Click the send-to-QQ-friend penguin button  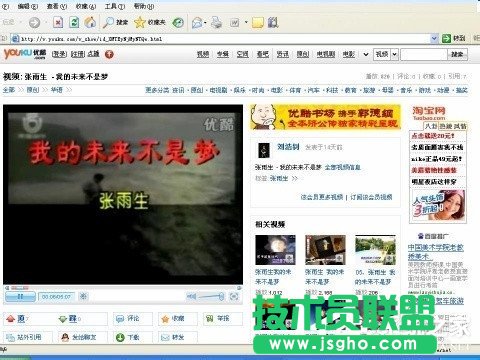(82, 337)
